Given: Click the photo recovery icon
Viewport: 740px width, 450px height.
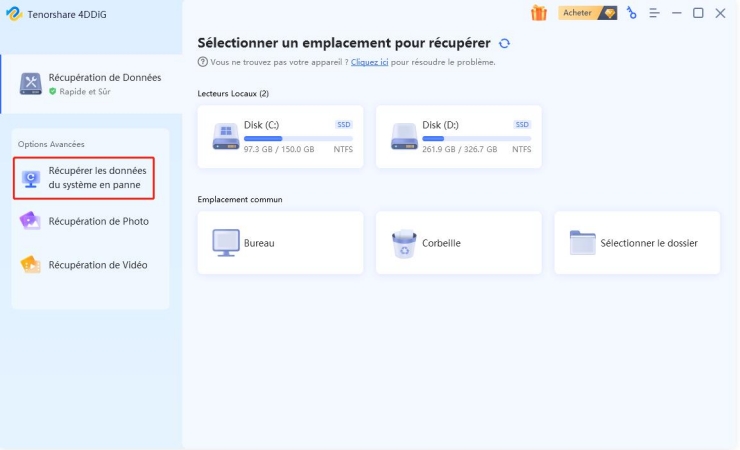Looking at the screenshot, I should [x=30, y=221].
